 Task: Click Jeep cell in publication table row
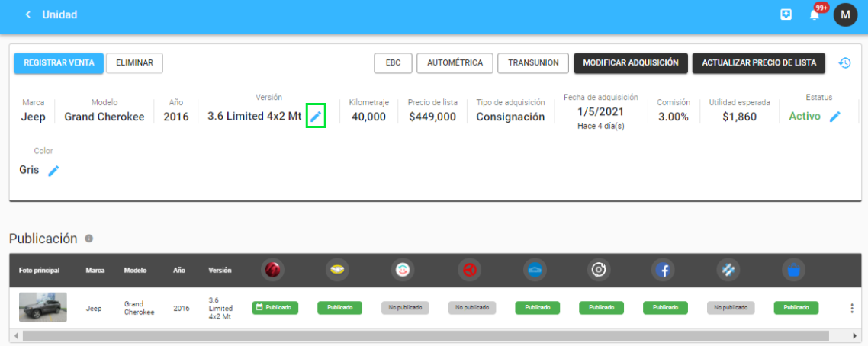click(x=94, y=309)
